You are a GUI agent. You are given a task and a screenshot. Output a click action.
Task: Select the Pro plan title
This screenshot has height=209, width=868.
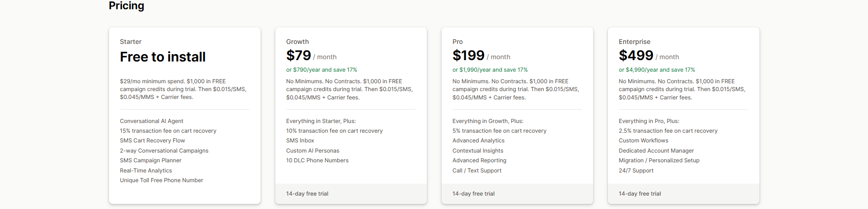(457, 42)
